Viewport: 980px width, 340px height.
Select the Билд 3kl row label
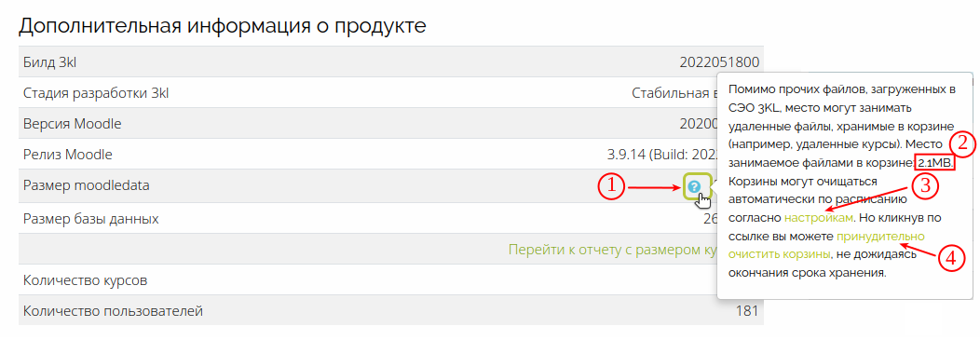tap(50, 61)
